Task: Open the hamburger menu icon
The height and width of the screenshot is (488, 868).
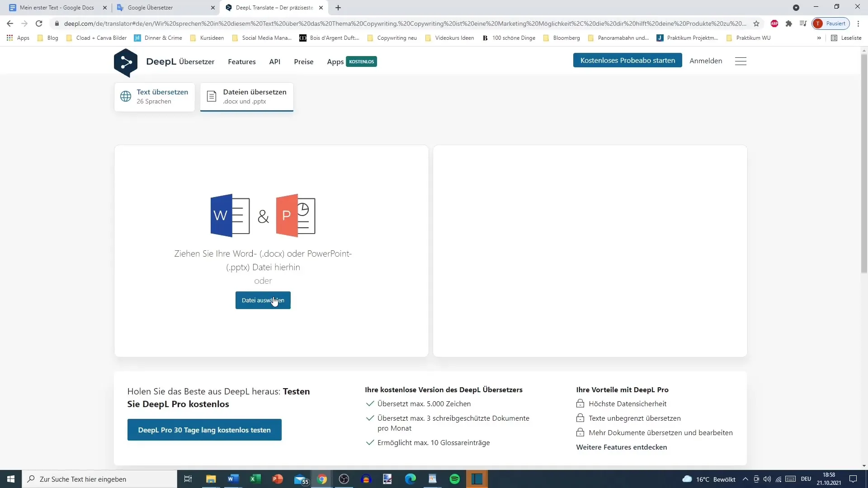Action: (741, 61)
